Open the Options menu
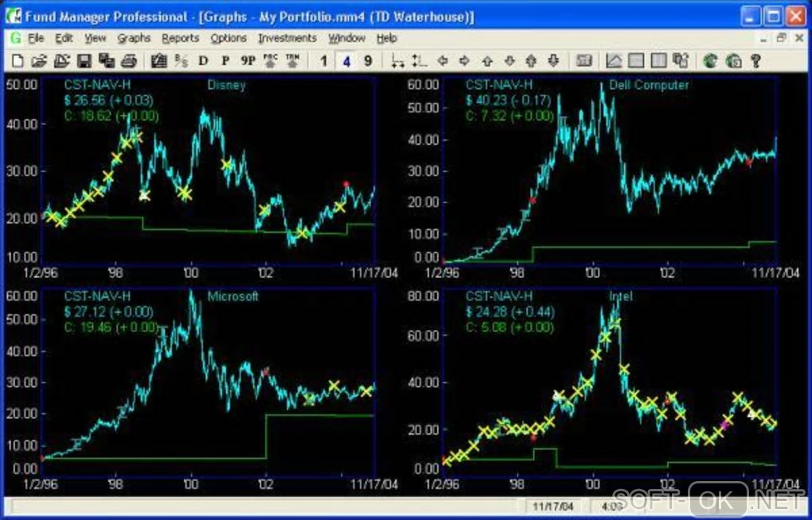Image resolution: width=812 pixels, height=520 pixels. click(228, 37)
